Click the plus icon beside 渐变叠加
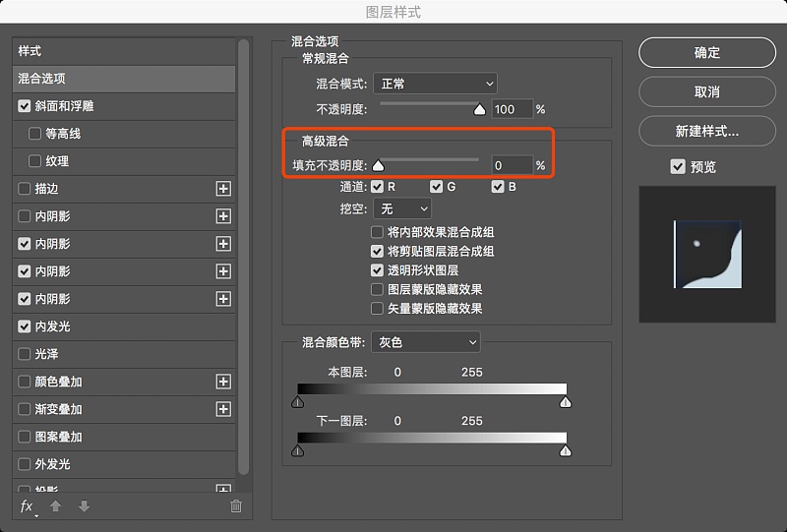Viewport: 787px width, 532px height. [x=223, y=409]
